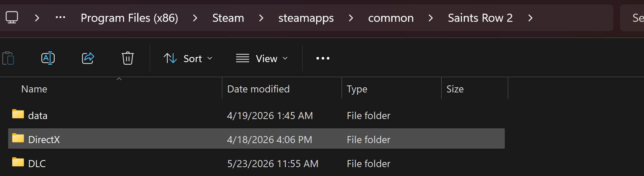
Task: Delete selection with the trash icon
Action: pyautogui.click(x=128, y=58)
